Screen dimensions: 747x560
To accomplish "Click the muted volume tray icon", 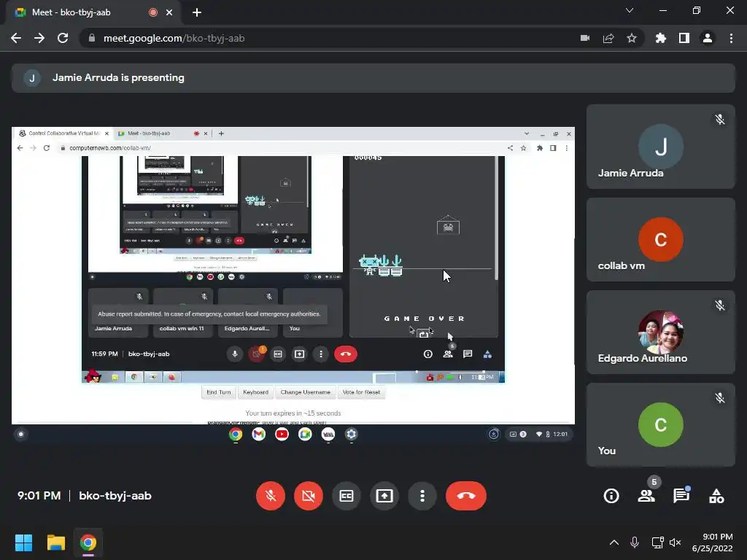I will pos(675,542).
